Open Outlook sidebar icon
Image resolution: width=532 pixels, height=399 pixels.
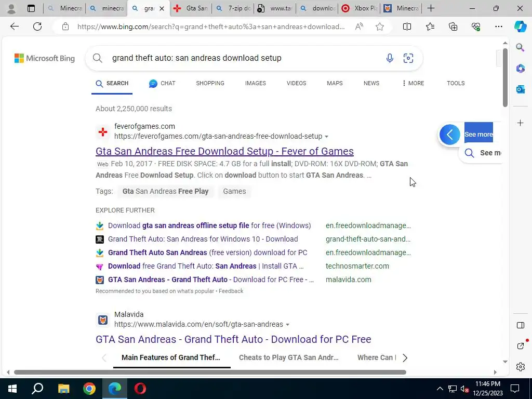pos(520,89)
